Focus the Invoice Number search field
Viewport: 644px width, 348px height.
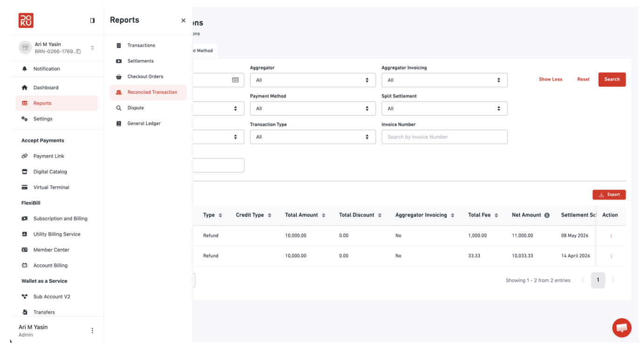point(444,137)
